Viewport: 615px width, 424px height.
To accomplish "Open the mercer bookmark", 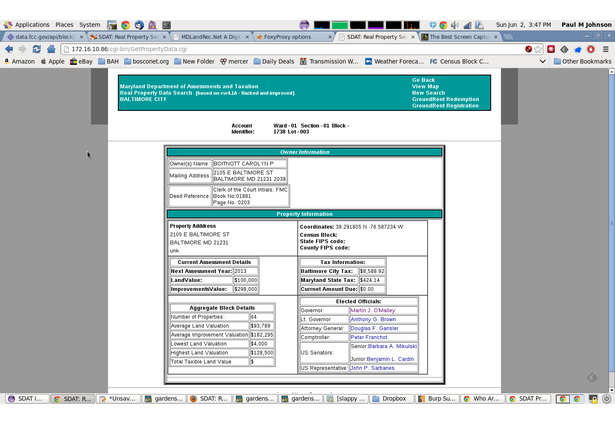I will (234, 62).
